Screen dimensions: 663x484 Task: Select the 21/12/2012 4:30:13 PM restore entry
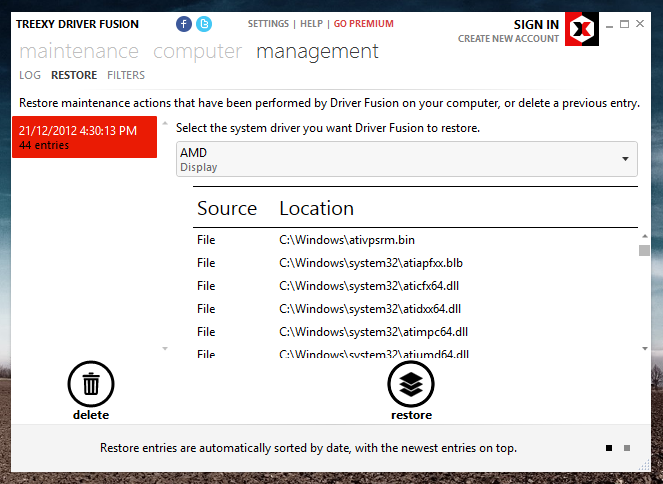click(85, 137)
